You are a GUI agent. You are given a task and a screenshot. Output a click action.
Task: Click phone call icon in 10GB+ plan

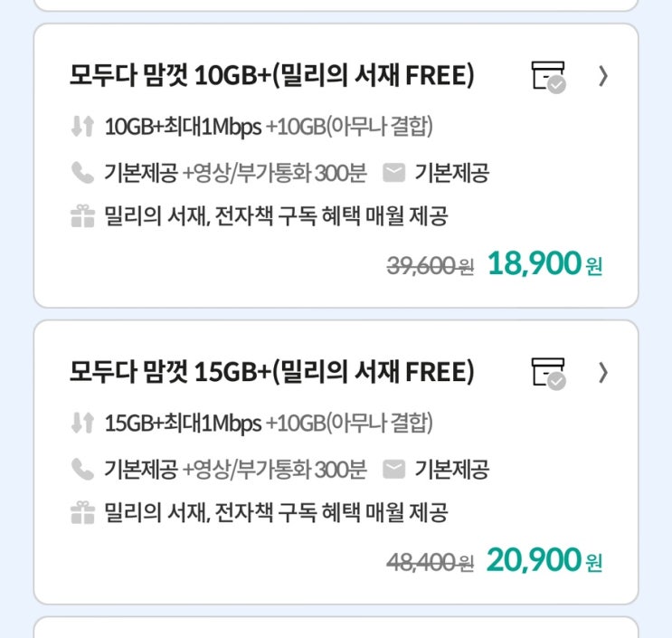coord(82,173)
